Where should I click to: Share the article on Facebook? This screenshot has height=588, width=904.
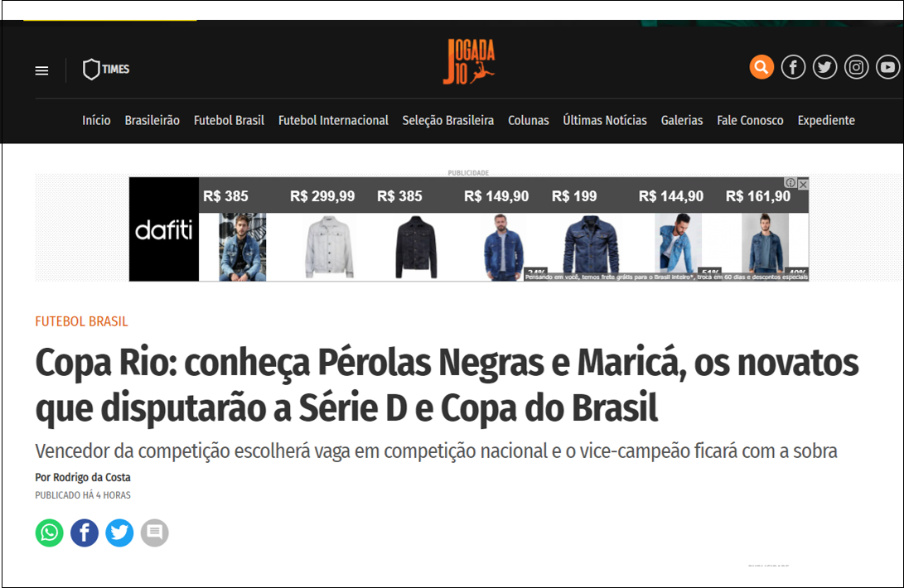tap(85, 533)
